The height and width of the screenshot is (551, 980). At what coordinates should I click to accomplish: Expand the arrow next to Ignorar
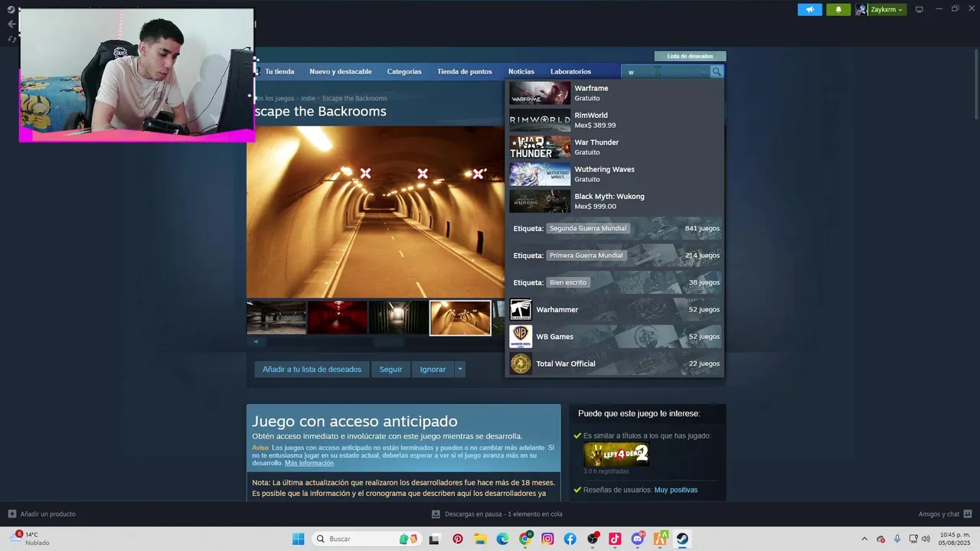click(x=460, y=369)
